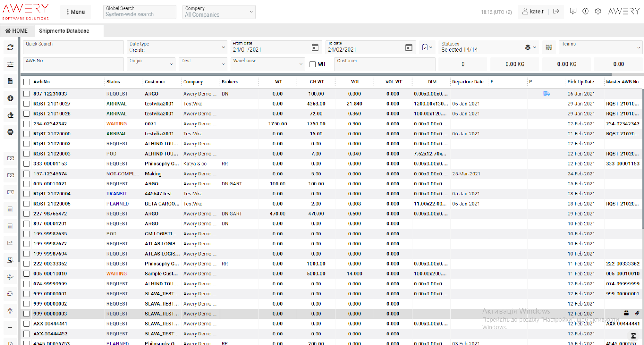Image resolution: width=644 pixels, height=345 pixels.
Task: Click the info circle icon in header
Action: coord(586,11)
